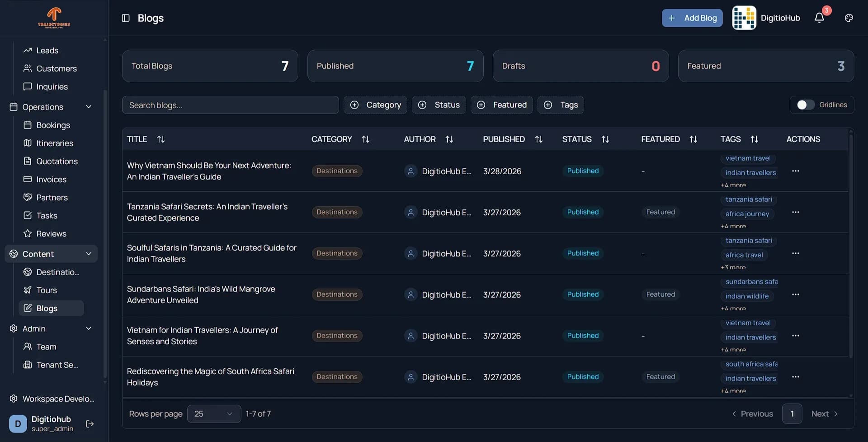Click the Drafts stat card
The height and width of the screenshot is (442, 868).
(x=580, y=66)
